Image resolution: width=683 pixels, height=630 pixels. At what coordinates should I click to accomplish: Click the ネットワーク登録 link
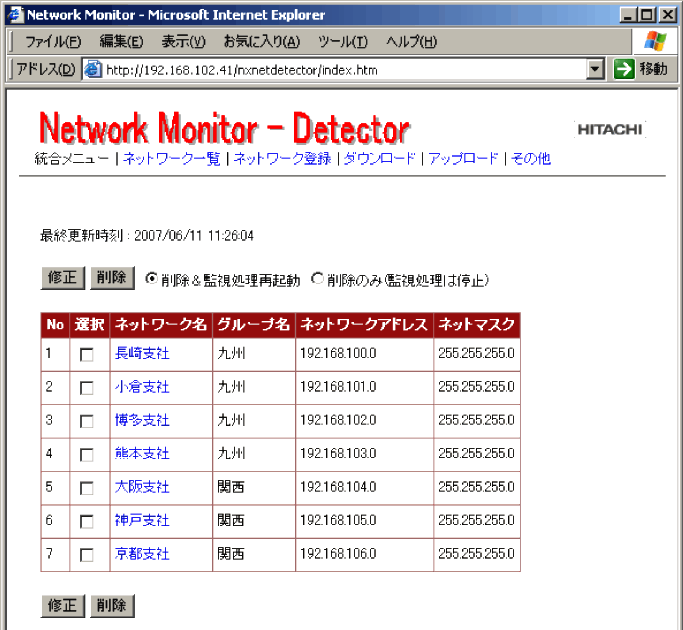point(282,159)
